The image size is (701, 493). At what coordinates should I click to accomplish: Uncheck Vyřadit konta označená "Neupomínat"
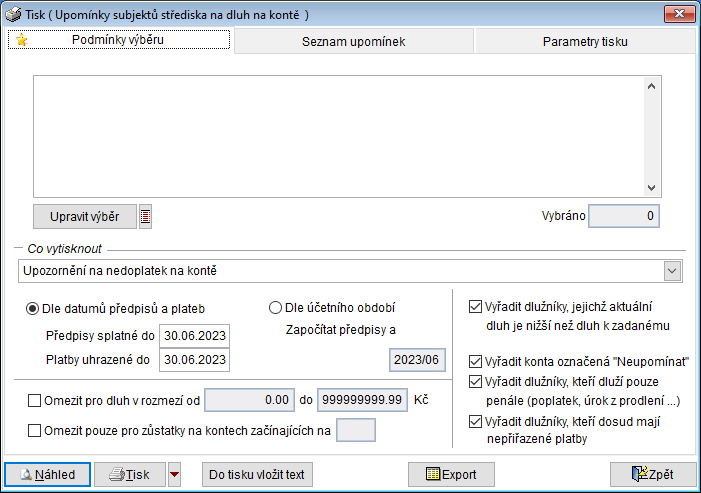click(474, 361)
